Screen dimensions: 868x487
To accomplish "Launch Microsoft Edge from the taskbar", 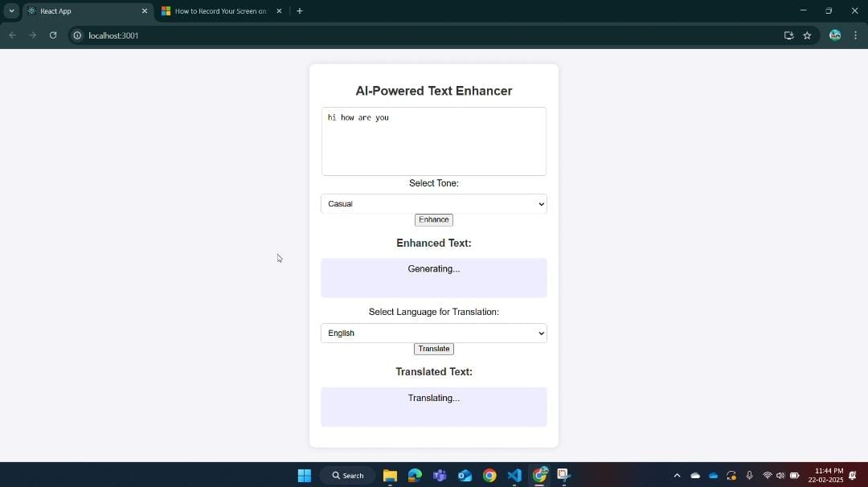I will [x=415, y=475].
